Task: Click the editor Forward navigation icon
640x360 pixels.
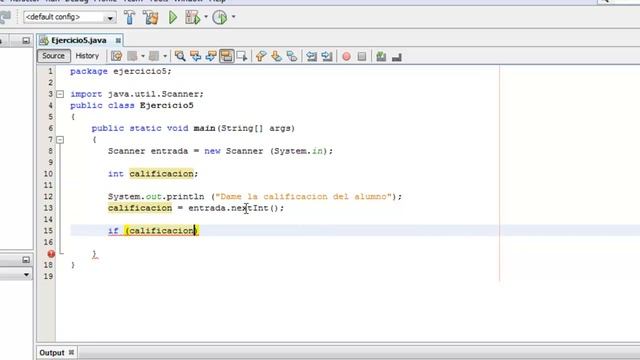Action: click(x=154, y=56)
